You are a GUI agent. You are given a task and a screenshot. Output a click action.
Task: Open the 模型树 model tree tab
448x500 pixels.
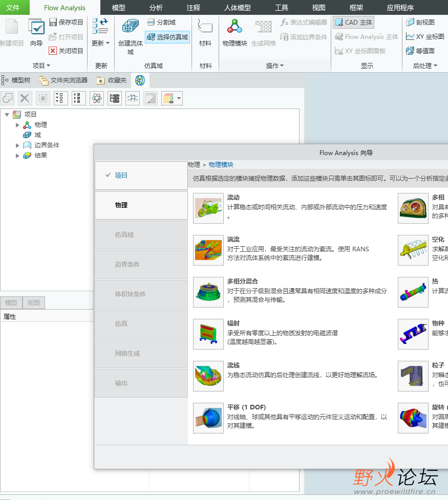point(16,80)
